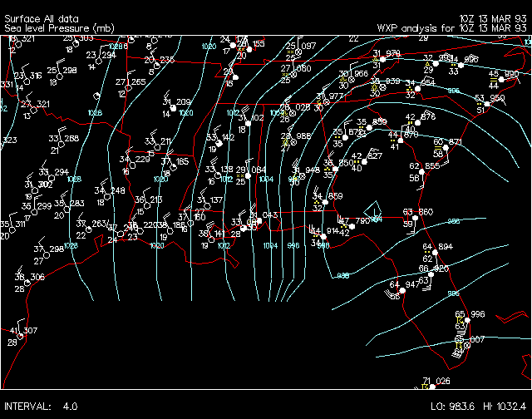532x419 pixels.
Task: Click the station plot labeled 62 855
Action: (x=423, y=171)
